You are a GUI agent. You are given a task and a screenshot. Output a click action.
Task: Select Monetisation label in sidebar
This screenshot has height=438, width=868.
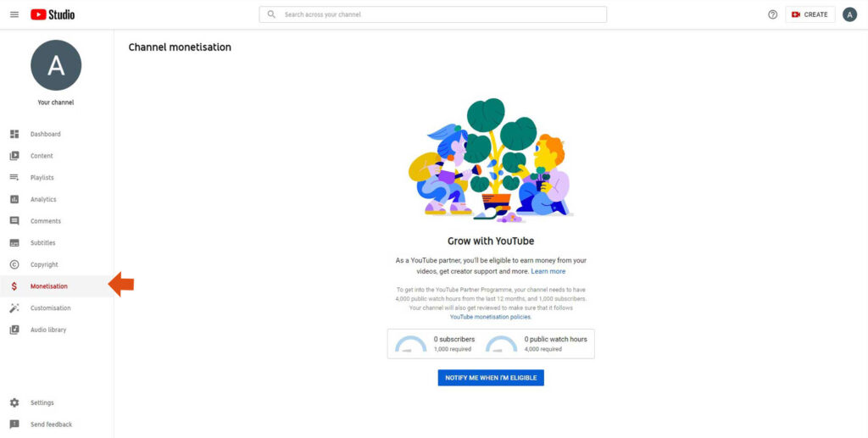(48, 286)
